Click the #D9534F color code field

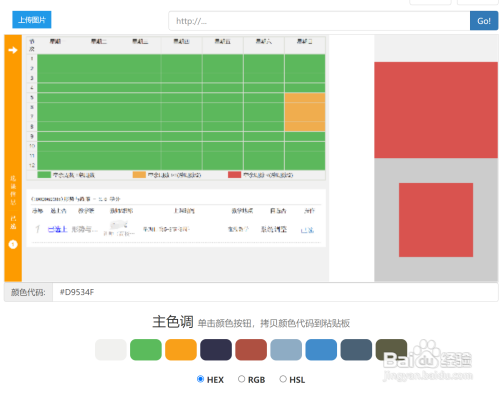click(x=275, y=292)
